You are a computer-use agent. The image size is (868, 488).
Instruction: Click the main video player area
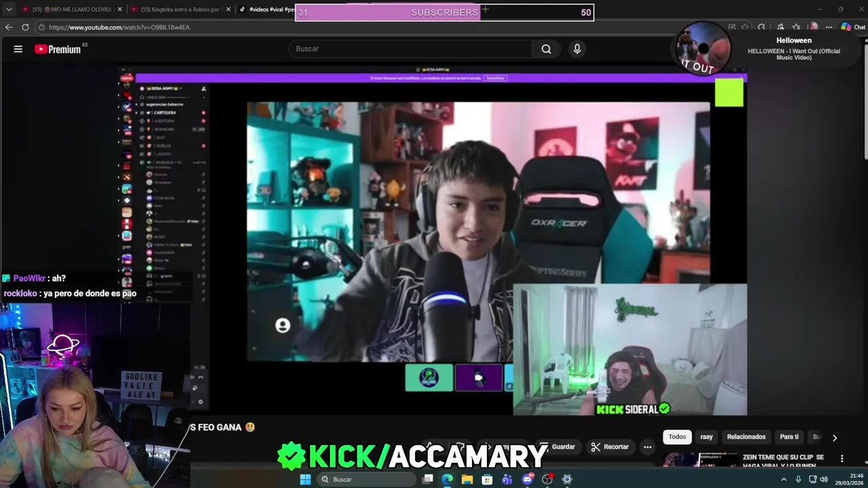[434, 241]
